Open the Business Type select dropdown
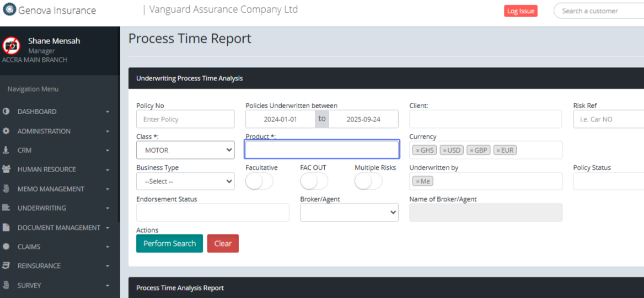This screenshot has width=644, height=298. click(185, 182)
